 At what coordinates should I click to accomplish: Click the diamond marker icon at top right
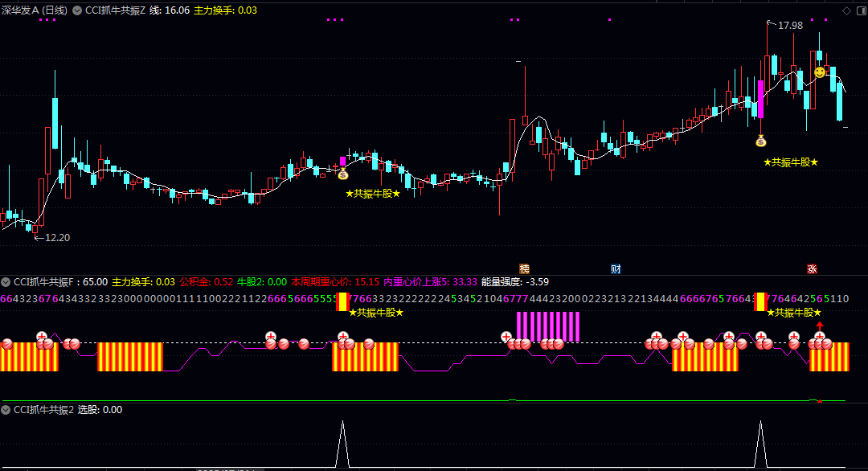(846, 10)
